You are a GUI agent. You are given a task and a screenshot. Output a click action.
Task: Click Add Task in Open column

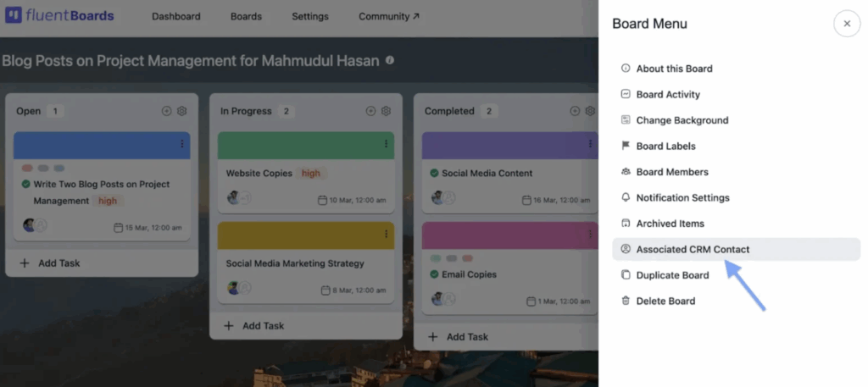point(50,263)
